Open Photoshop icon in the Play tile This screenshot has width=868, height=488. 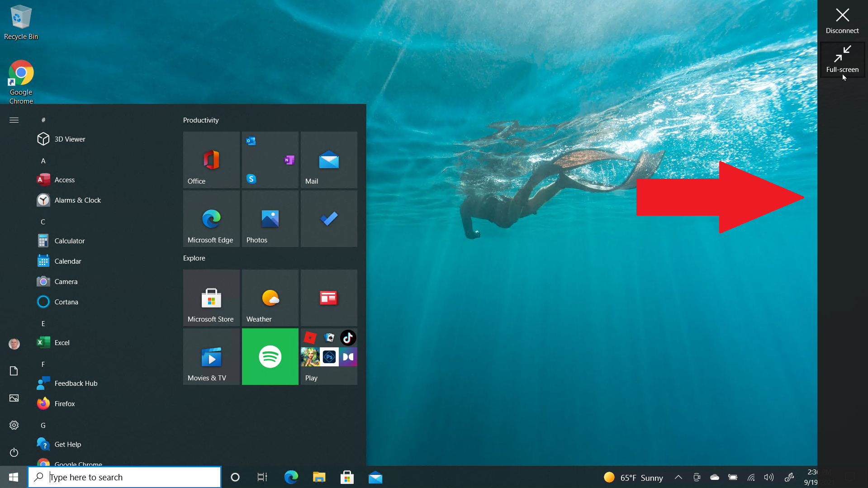pos(329,357)
